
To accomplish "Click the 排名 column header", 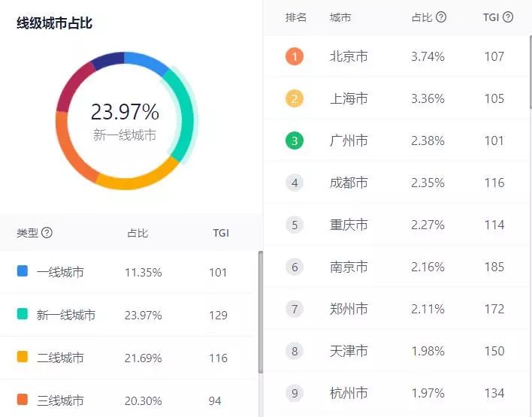I will [x=296, y=17].
